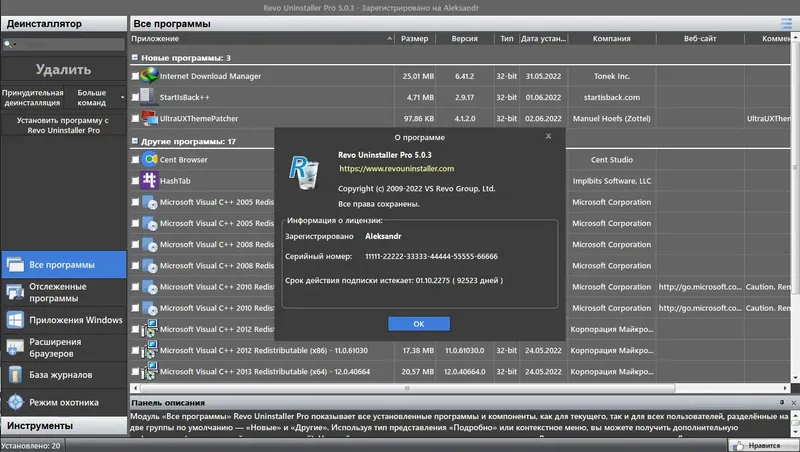Tick the second Visual C++ 2010 Redistributable checkbox
The height and width of the screenshot is (452, 800).
[x=135, y=308]
